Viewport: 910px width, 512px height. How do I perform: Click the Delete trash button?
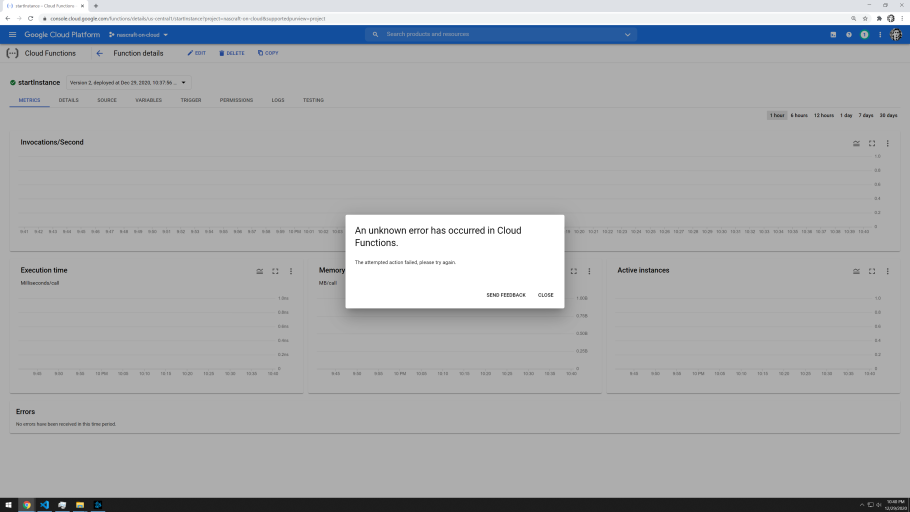[231, 53]
